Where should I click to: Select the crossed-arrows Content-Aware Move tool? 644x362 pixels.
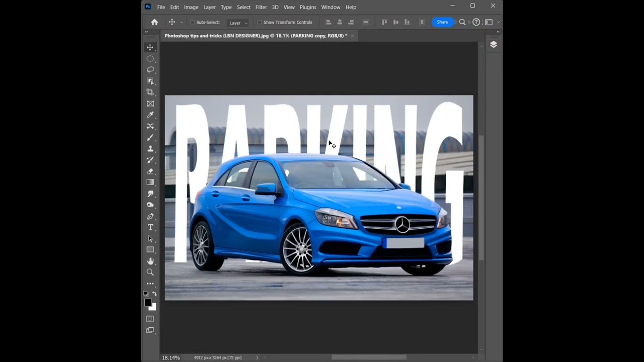click(x=150, y=126)
